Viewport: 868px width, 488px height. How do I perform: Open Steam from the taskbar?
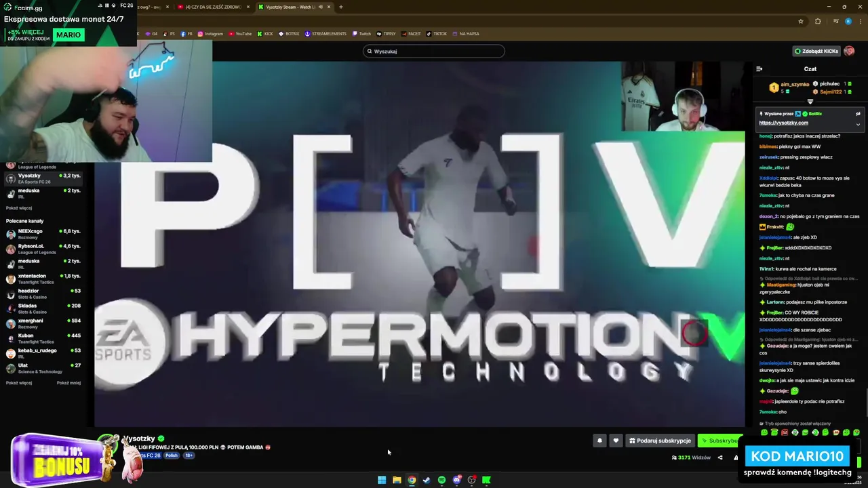click(x=427, y=480)
